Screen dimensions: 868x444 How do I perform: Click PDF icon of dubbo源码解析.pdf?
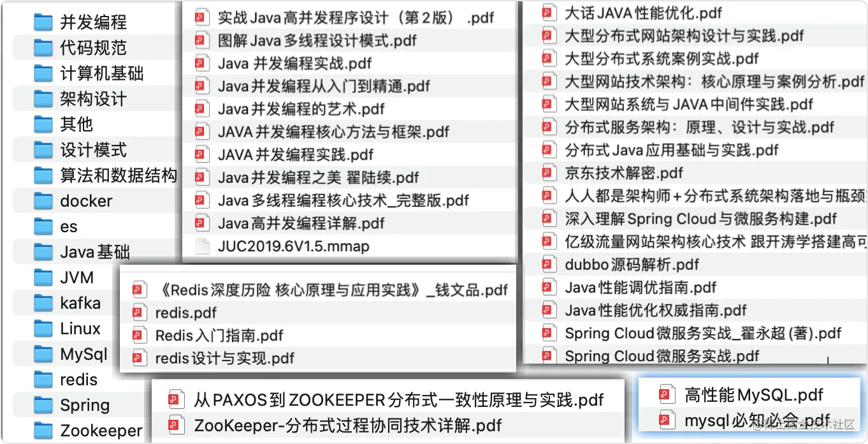(549, 264)
